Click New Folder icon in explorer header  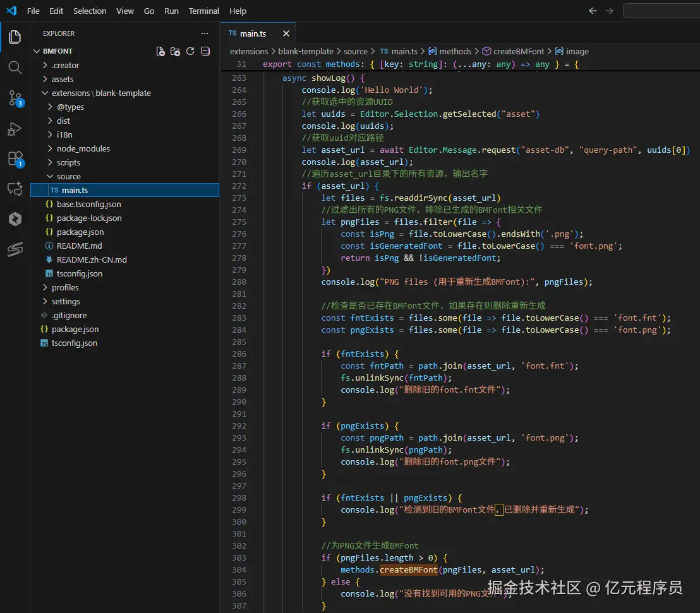tap(175, 51)
